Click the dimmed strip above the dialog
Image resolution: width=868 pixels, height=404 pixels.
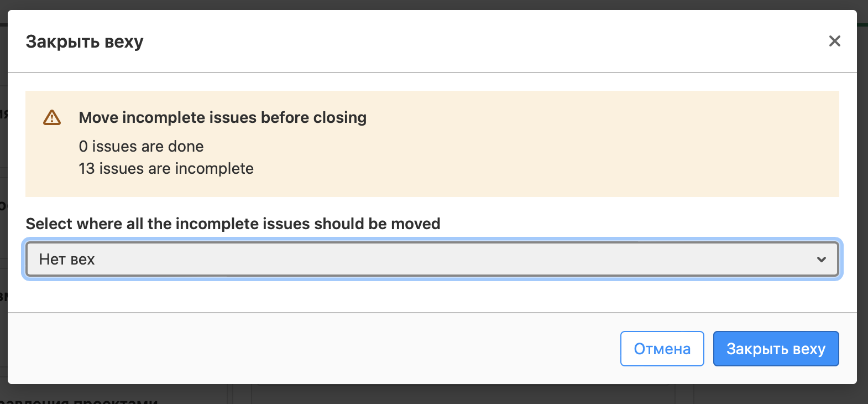(442, 4)
